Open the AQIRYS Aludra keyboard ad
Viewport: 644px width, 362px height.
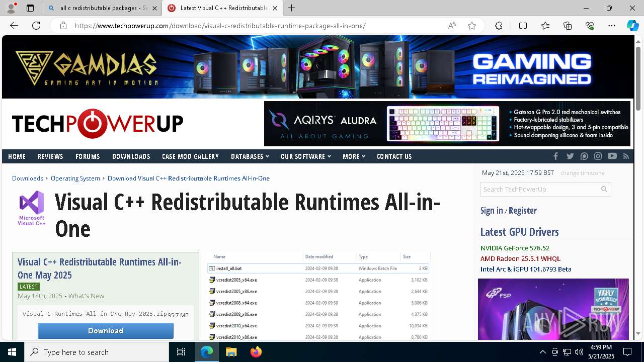click(447, 124)
